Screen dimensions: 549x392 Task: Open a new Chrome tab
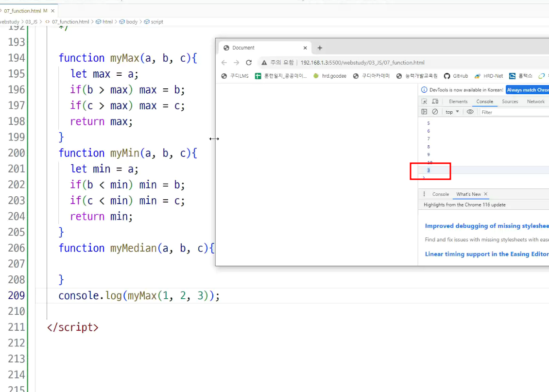320,48
